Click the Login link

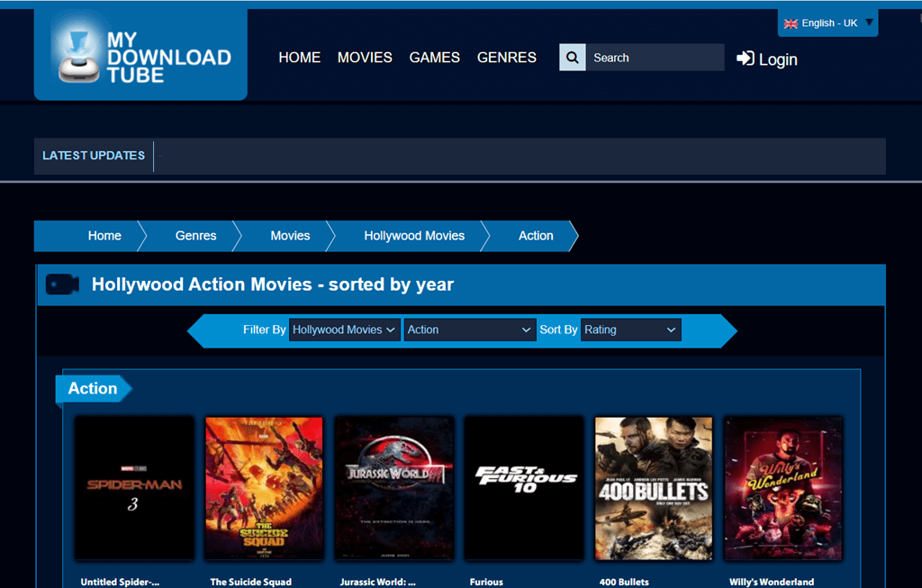tap(767, 59)
